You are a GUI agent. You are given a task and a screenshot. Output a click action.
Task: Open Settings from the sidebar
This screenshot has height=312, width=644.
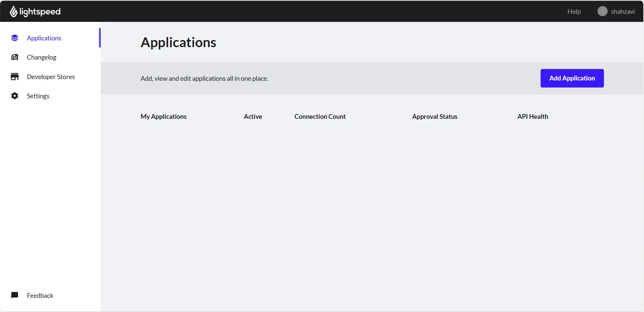[50, 96]
